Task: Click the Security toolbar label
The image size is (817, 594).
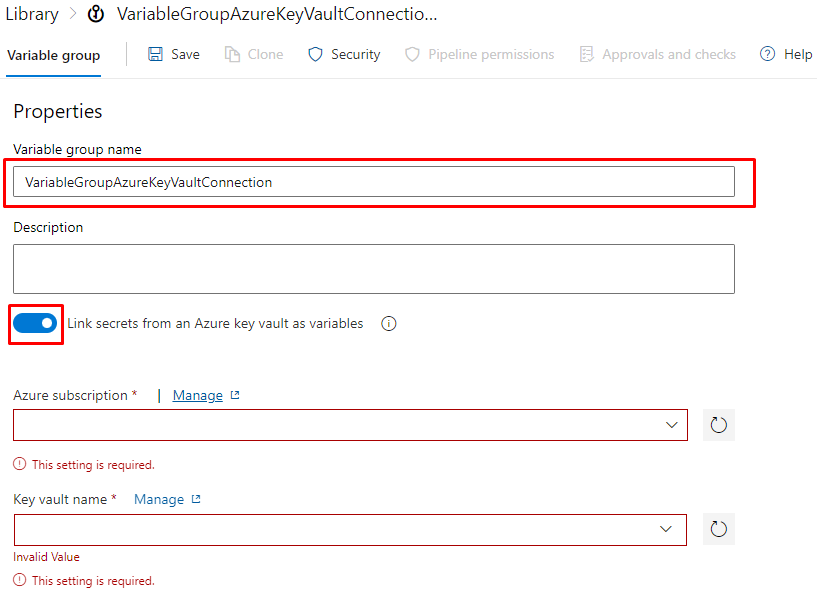Action: click(355, 54)
